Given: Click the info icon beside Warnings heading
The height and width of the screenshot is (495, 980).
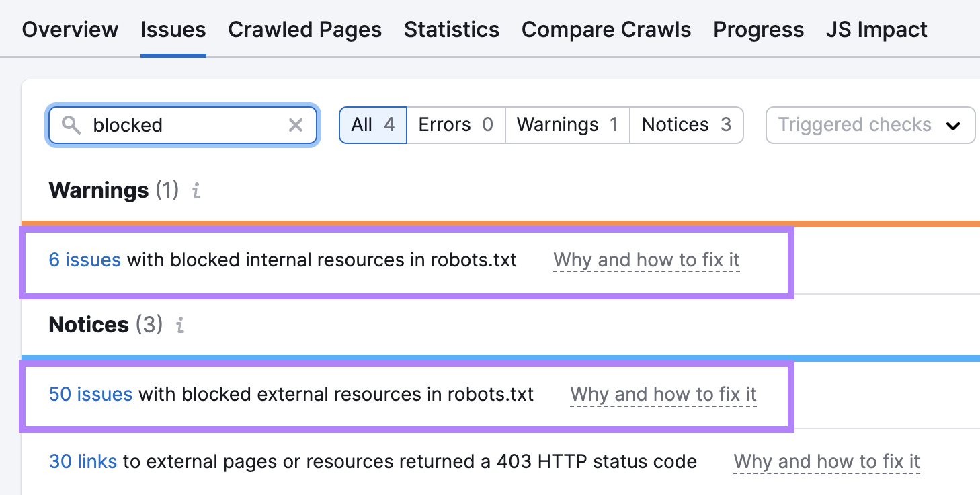Looking at the screenshot, I should 196,191.
